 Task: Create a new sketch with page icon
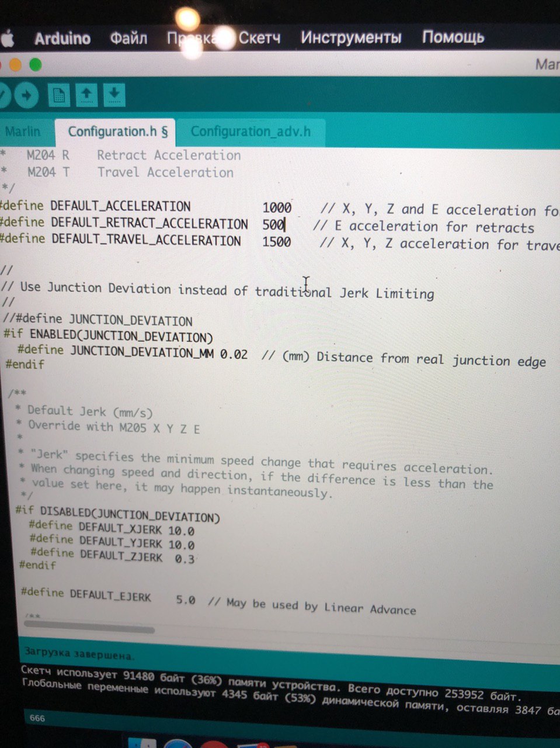58,95
